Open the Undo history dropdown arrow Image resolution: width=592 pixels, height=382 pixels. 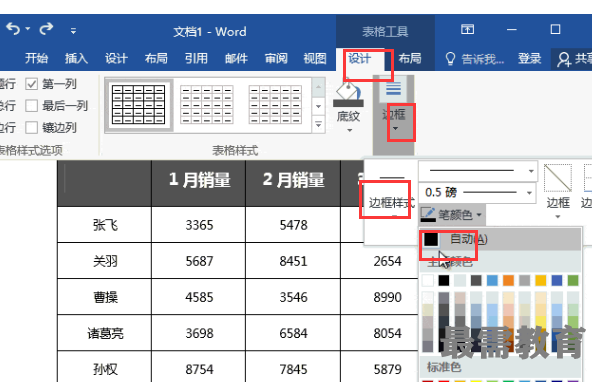pos(28,29)
